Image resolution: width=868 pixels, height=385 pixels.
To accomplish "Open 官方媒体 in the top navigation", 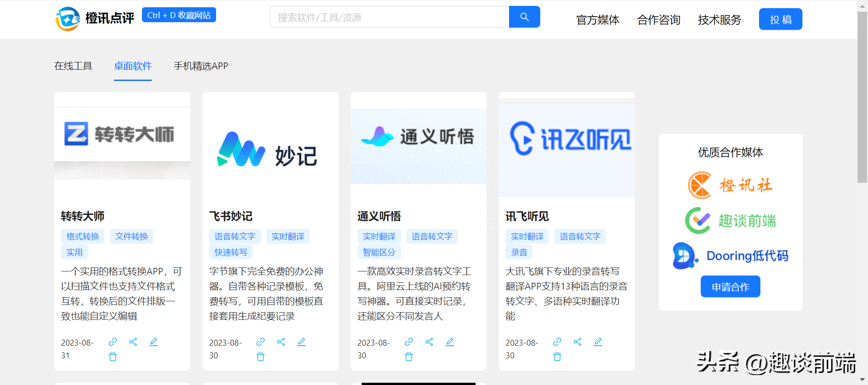I will [x=598, y=20].
